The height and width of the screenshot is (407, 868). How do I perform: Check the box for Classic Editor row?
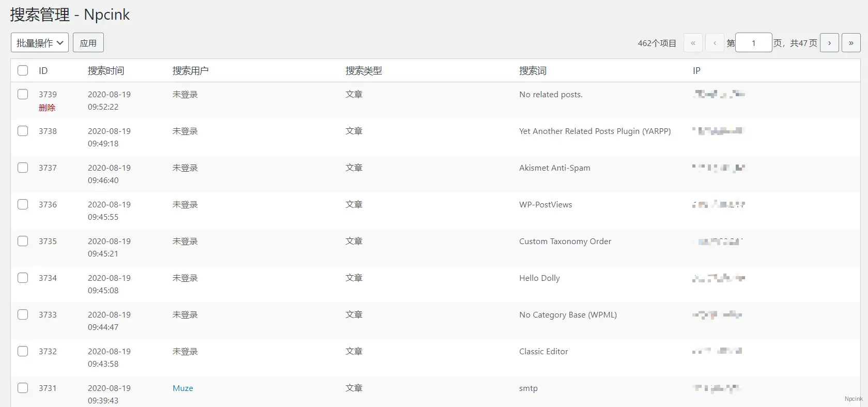coord(23,351)
